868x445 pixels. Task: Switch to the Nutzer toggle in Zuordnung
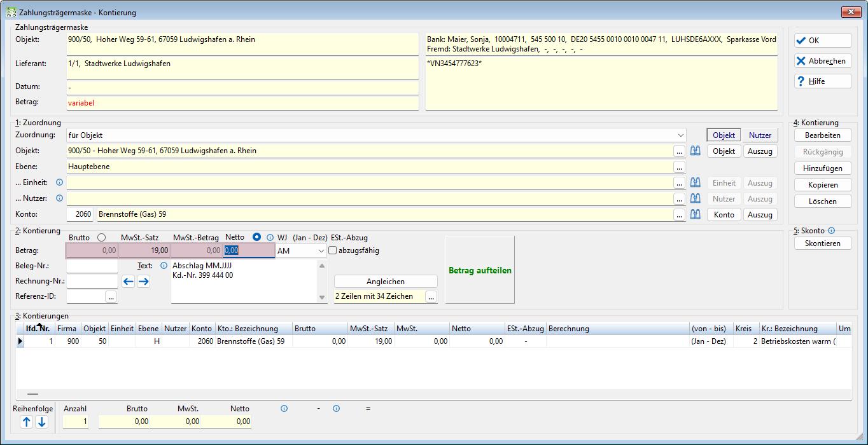point(760,135)
